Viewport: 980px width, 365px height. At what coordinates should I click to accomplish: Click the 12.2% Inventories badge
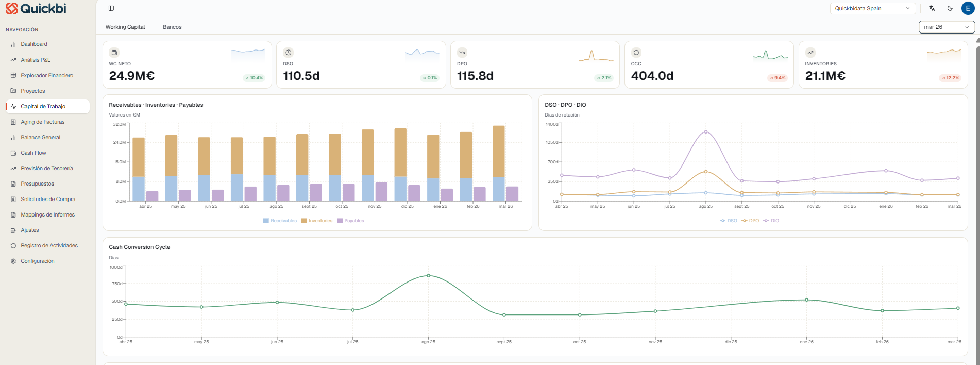click(x=951, y=78)
